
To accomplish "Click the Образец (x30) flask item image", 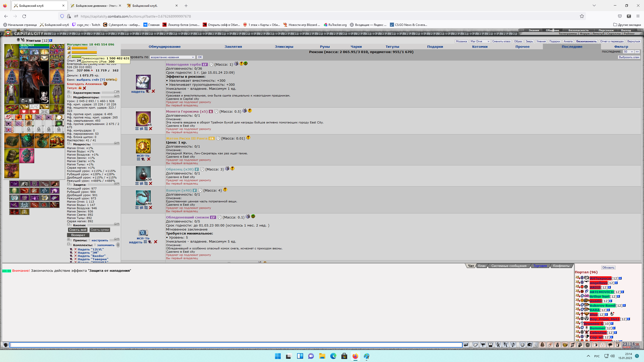I will (143, 173).
